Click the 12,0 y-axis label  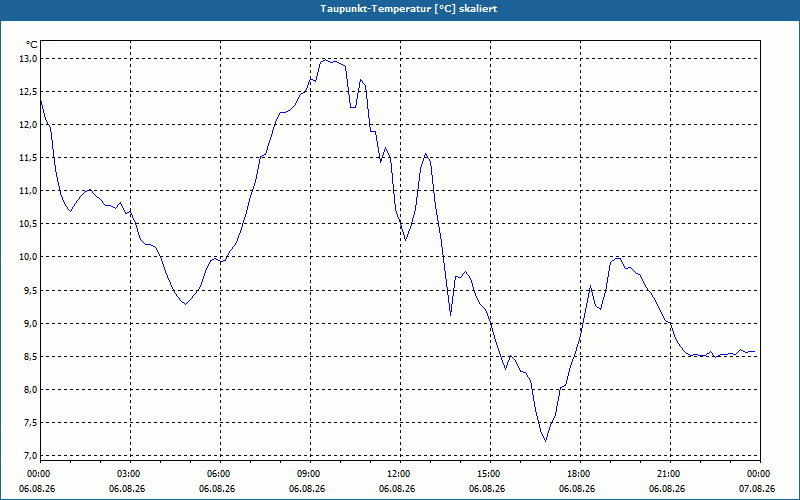point(29,124)
